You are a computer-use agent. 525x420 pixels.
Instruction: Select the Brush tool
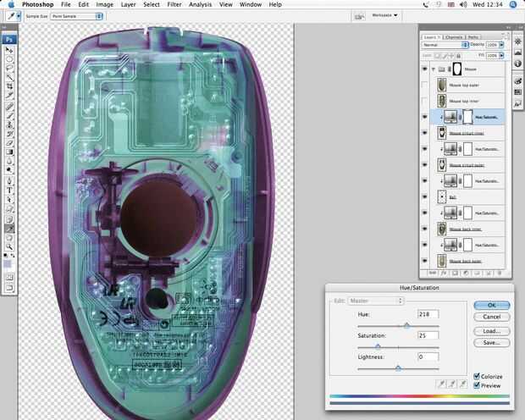[9, 116]
